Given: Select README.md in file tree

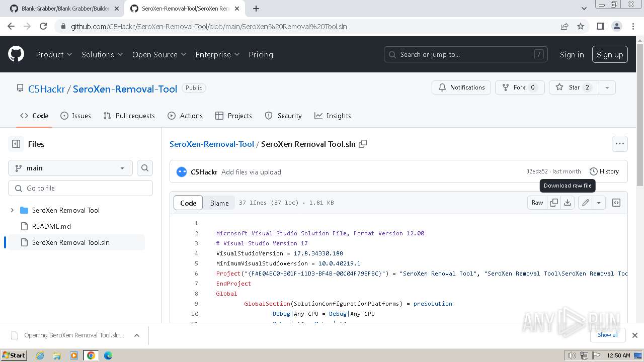Looking at the screenshot, I should pyautogui.click(x=51, y=226).
